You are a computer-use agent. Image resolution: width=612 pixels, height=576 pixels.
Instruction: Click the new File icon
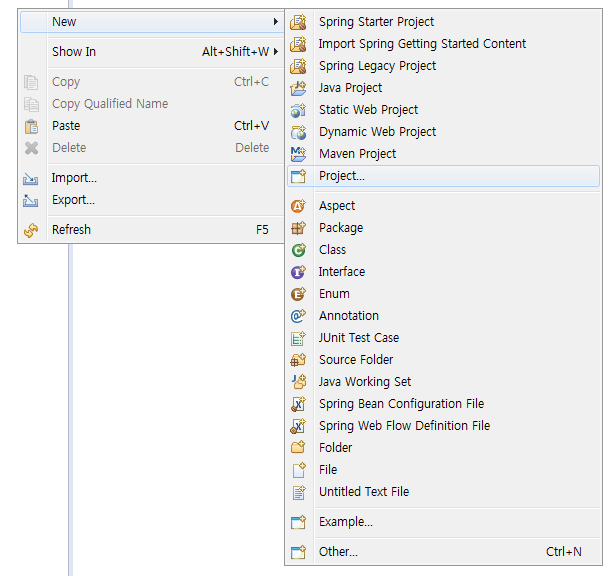point(298,470)
